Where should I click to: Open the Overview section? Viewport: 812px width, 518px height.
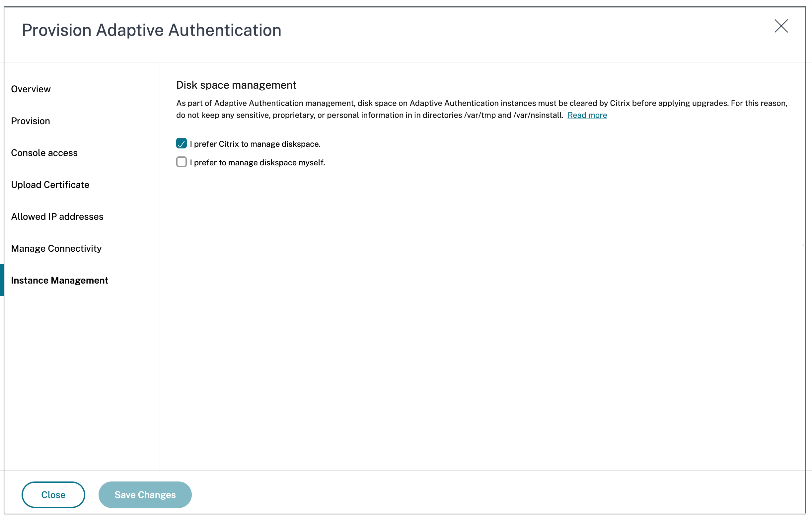[x=31, y=89]
